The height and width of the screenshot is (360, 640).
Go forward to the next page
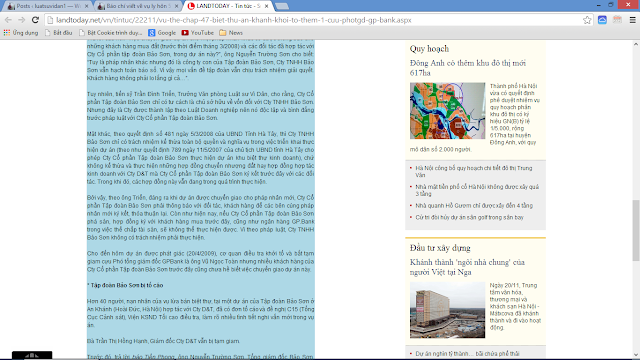point(22,20)
